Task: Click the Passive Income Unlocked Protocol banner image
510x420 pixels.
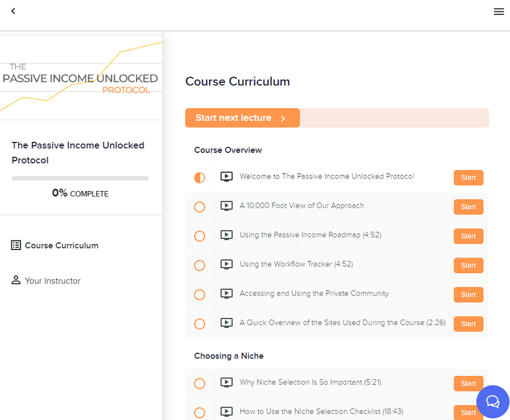Action: coord(81,77)
